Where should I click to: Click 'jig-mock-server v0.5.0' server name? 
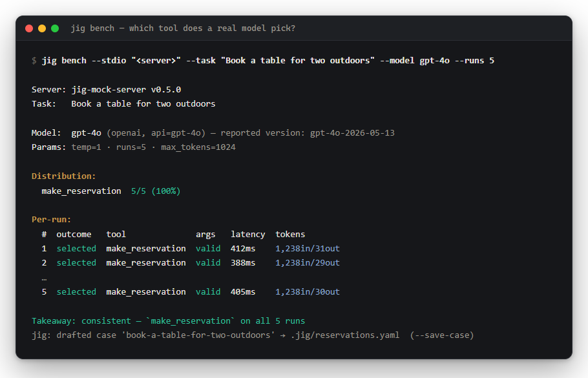(126, 90)
